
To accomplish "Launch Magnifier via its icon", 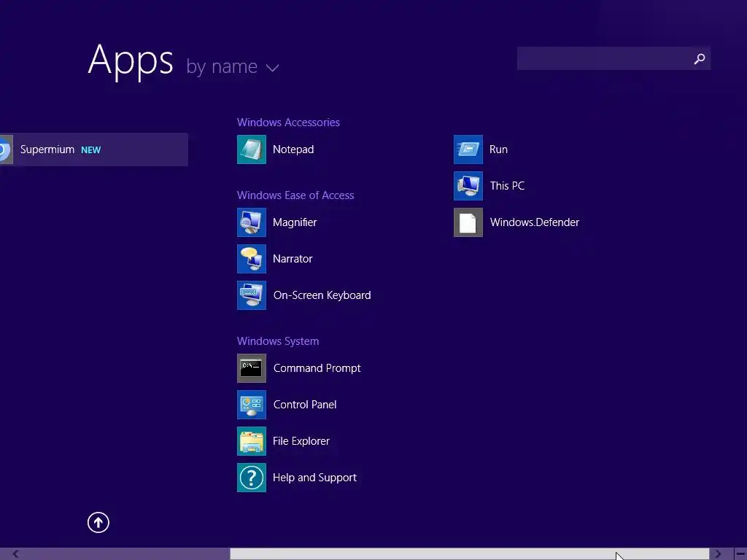I will coord(252,222).
